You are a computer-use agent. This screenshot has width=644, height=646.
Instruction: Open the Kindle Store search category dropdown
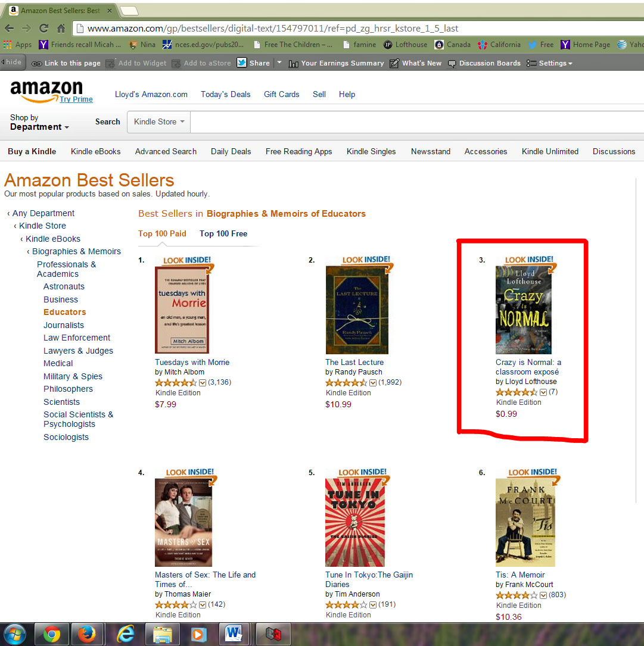click(x=158, y=122)
